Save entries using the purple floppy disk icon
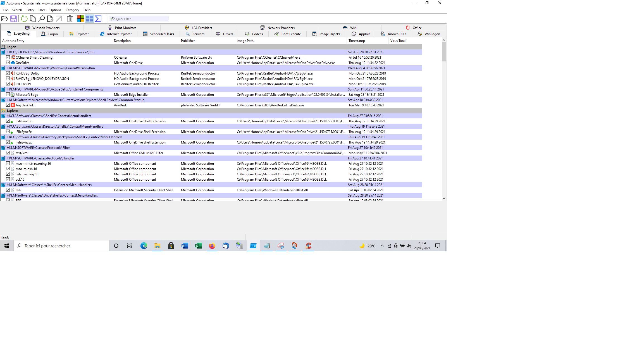 pyautogui.click(x=13, y=19)
